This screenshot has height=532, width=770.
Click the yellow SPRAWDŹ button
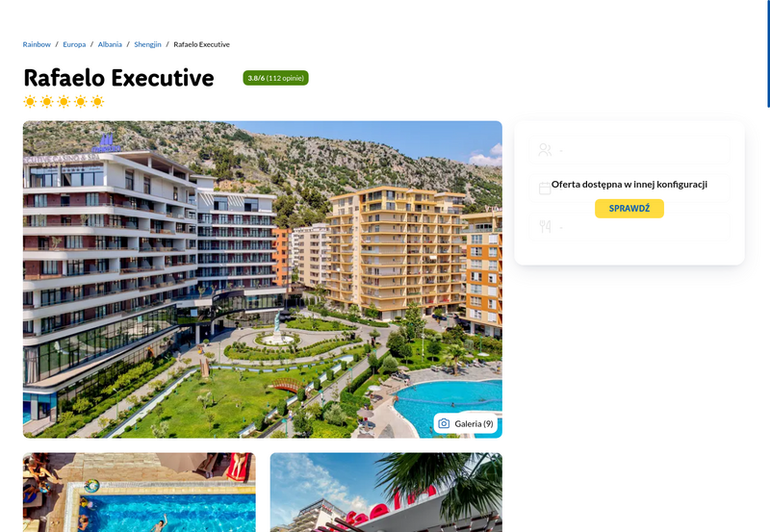[629, 209]
